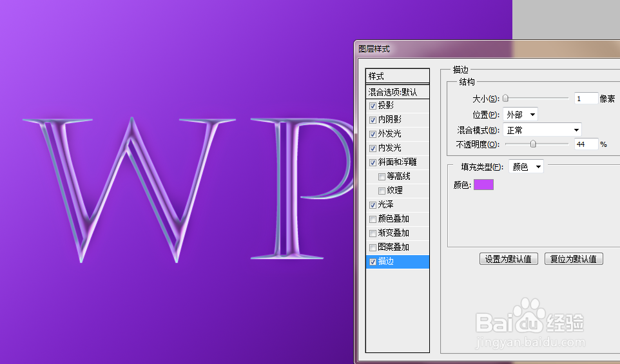Select the 投影 style entry label
The height and width of the screenshot is (364, 620).
(x=385, y=105)
